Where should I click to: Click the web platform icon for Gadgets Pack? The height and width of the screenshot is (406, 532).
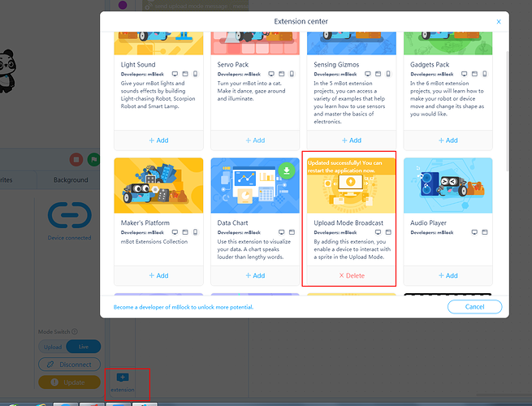(x=474, y=74)
